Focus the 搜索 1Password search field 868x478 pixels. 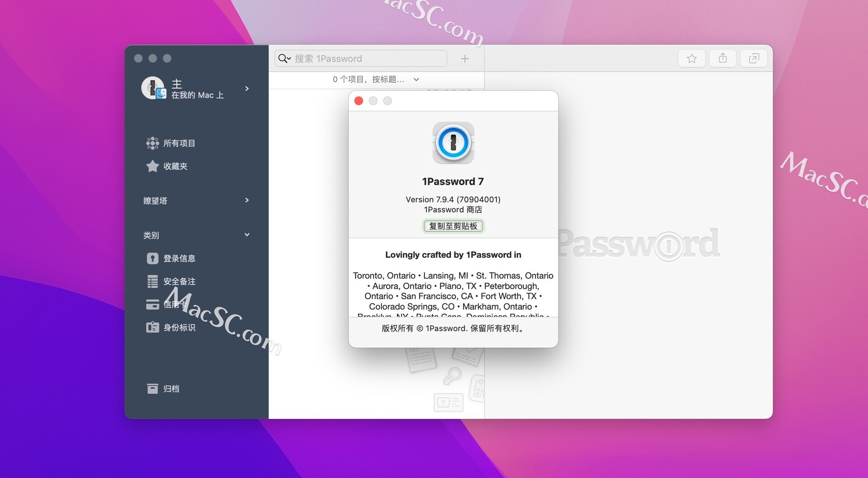click(x=361, y=58)
